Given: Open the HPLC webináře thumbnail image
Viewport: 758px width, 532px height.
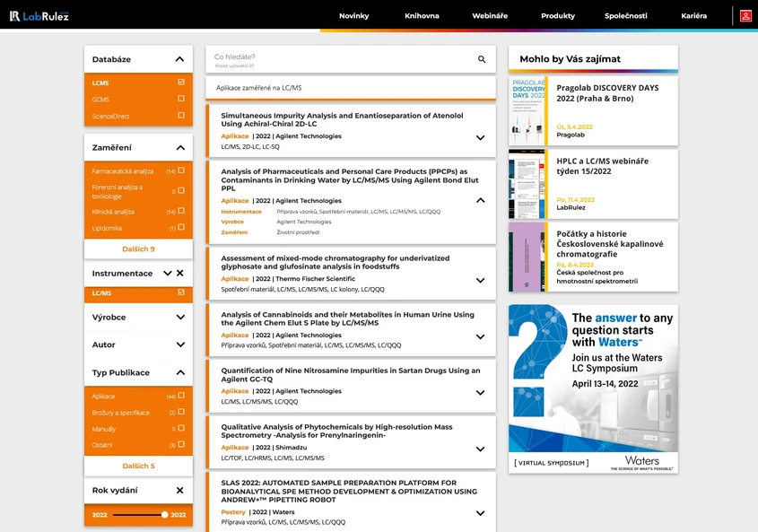Looking at the screenshot, I should click(527, 184).
